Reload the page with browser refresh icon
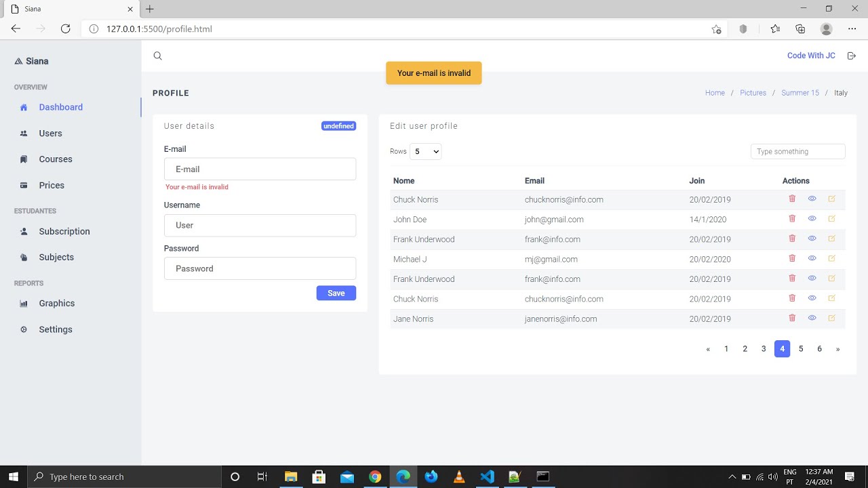 point(66,28)
